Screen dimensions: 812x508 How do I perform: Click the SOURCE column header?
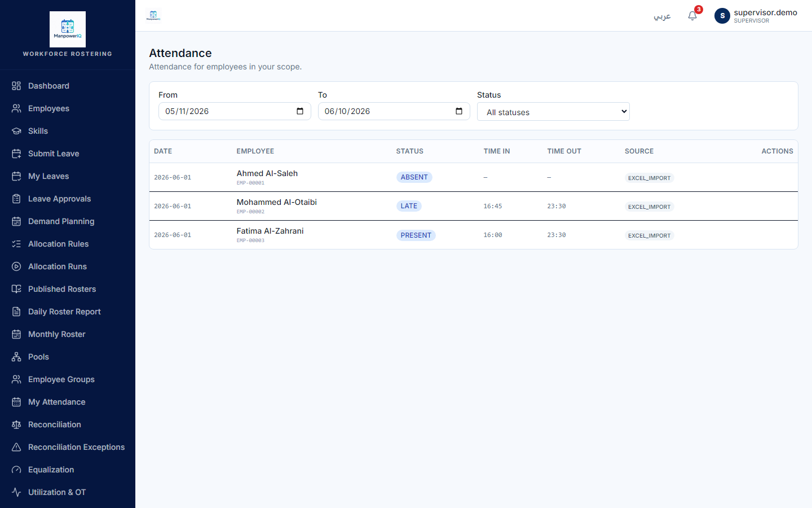pyautogui.click(x=639, y=151)
